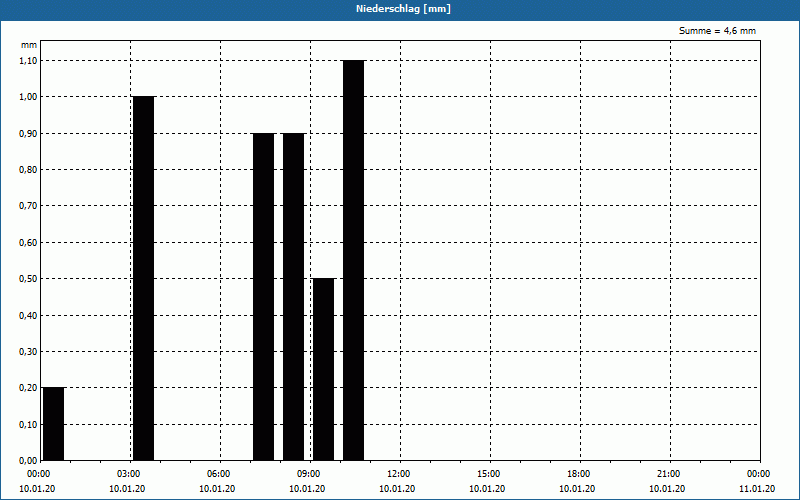Click the 10.01.20 date under 03:00
This screenshot has width=800, height=500.
pyautogui.click(x=128, y=489)
